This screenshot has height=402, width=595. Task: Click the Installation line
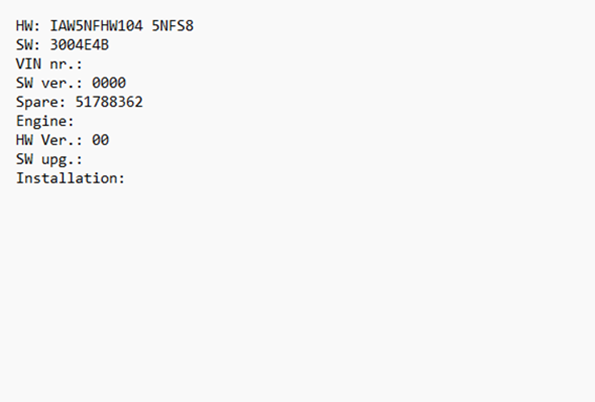(70, 178)
